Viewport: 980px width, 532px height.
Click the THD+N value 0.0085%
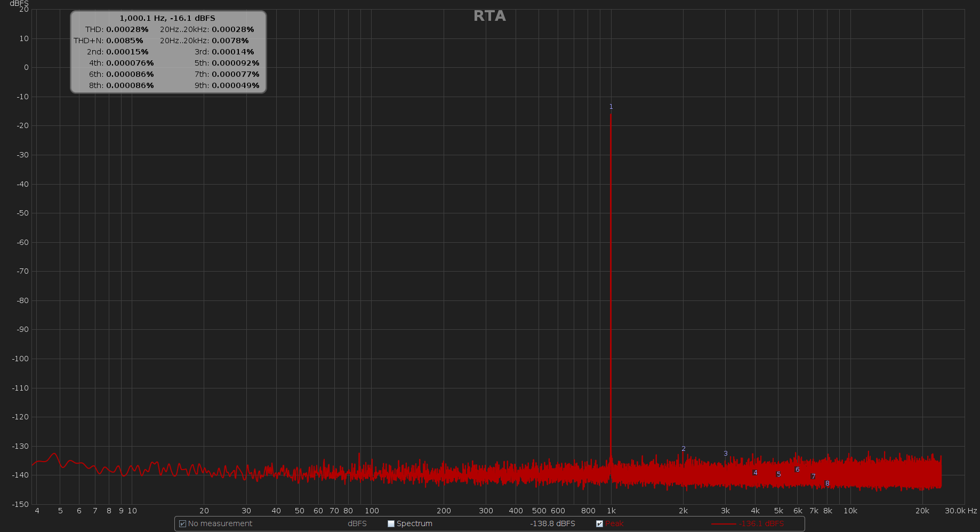click(x=125, y=41)
